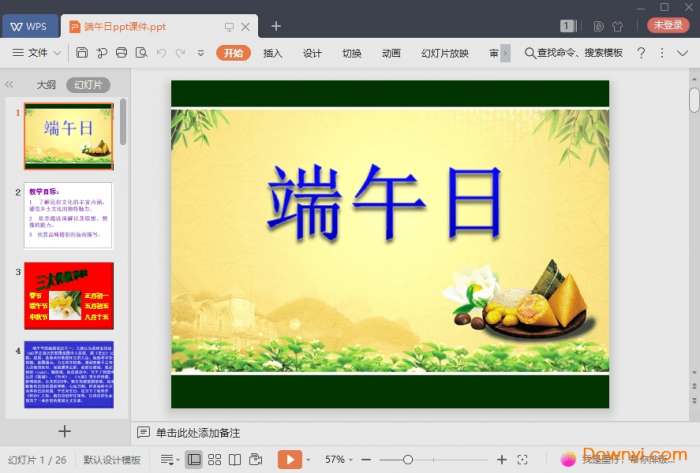This screenshot has height=473, width=700.
Task: Select slide 2 thumbnail 教学目标
Action: point(68,216)
